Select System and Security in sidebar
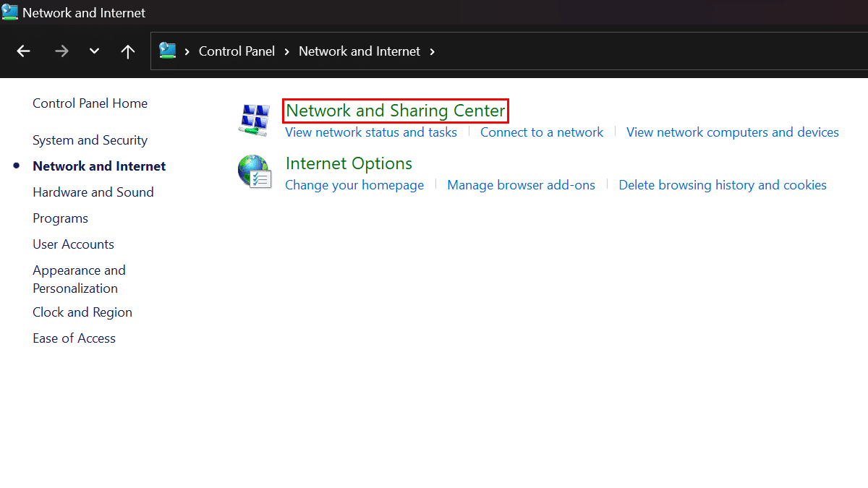The image size is (868, 488). click(90, 140)
